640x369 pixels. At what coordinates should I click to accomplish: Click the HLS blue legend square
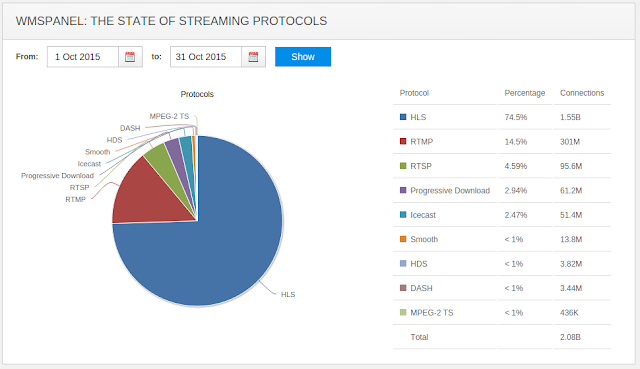(x=403, y=117)
